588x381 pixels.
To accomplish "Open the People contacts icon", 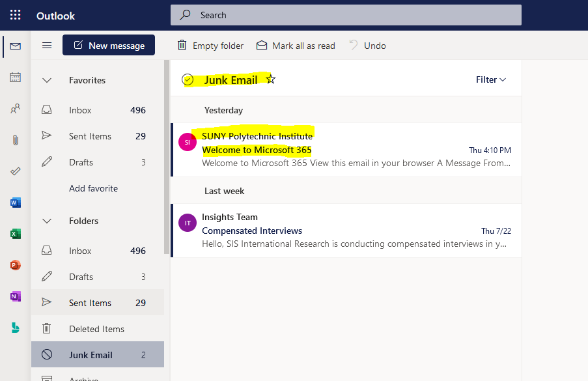I will pyautogui.click(x=16, y=109).
